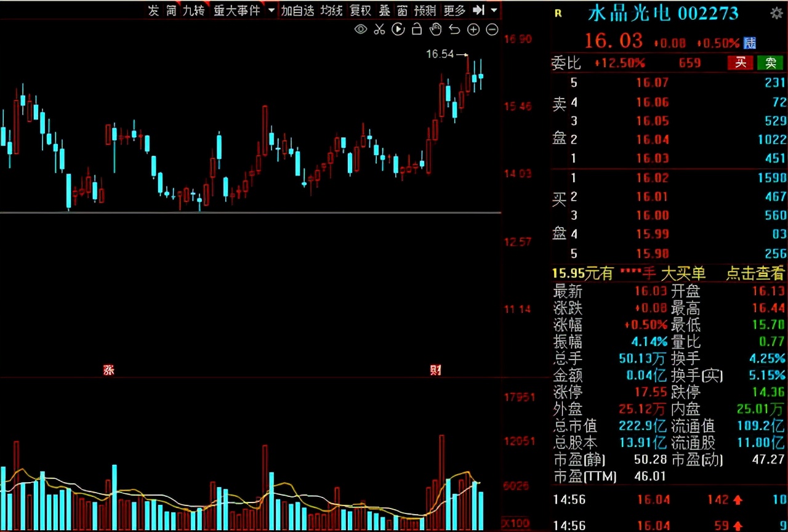Screen dimensions: 788x532
Task: Click the 大买单 large order label
Action: 683,273
